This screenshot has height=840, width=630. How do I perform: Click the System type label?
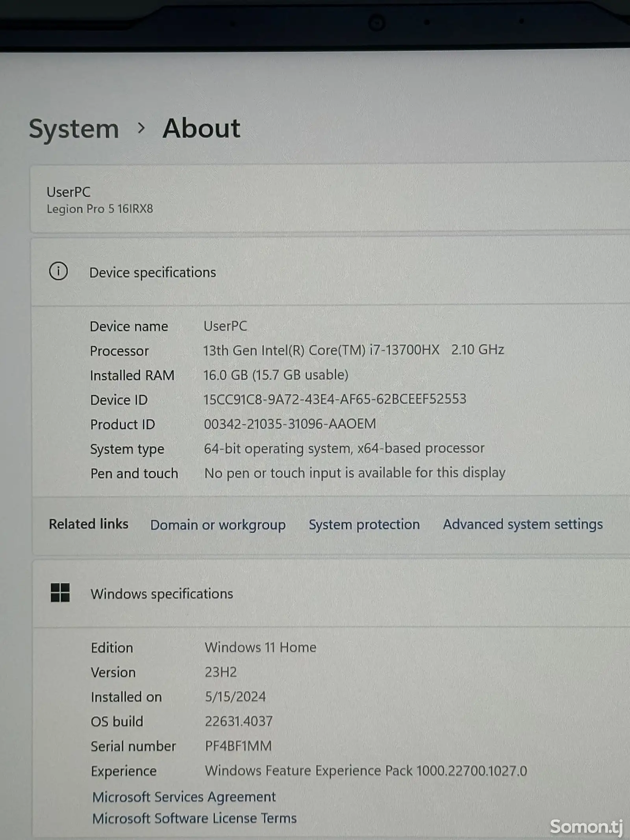click(127, 449)
